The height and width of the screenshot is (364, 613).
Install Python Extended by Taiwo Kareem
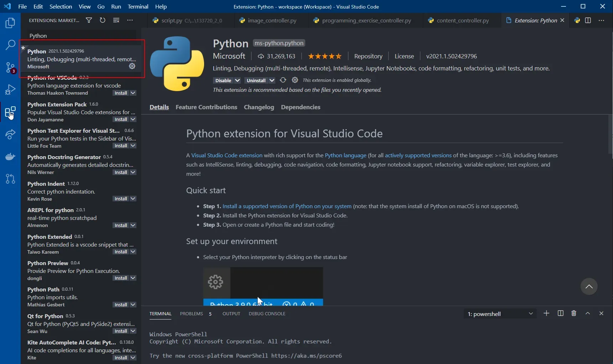[121, 252]
